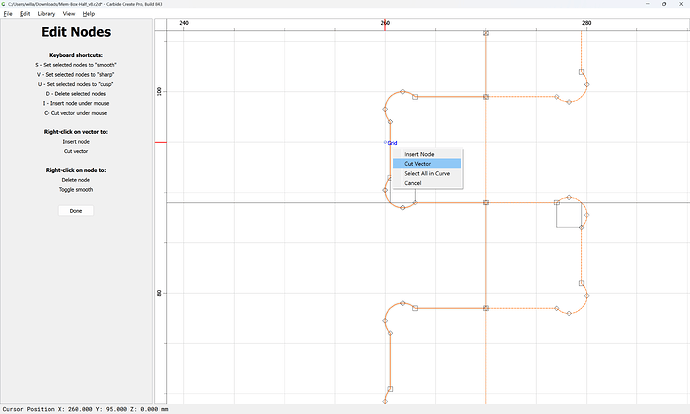
Task: Open the View menu
Action: [x=69, y=14]
